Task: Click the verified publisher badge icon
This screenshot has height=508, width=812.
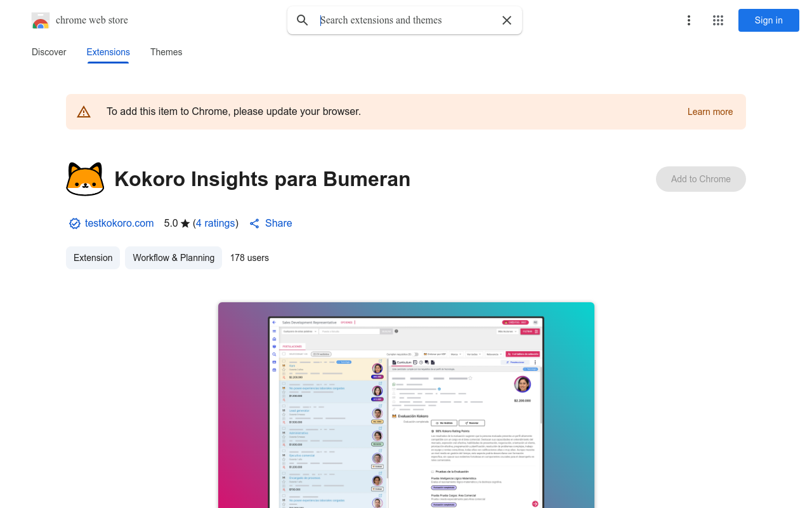Action: (x=75, y=224)
